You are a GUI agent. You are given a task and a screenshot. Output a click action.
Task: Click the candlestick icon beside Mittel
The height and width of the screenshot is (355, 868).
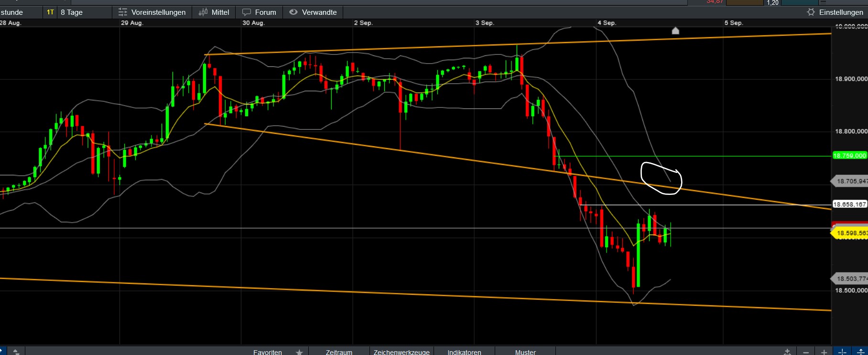(x=203, y=12)
